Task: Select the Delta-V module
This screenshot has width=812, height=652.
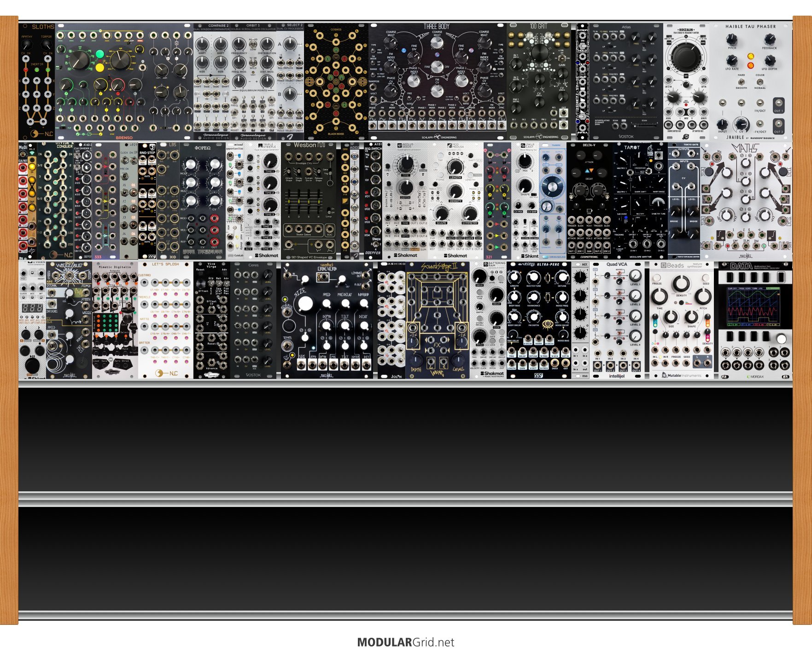Action: pos(590,201)
